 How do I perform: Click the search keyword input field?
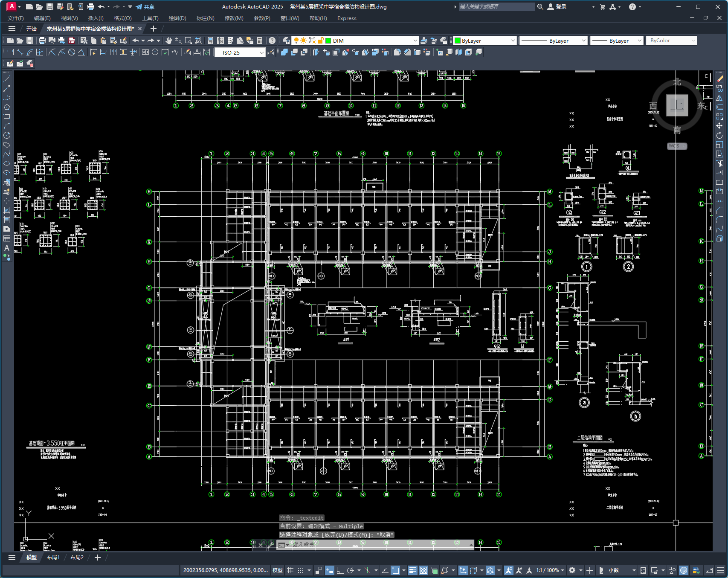[x=496, y=7]
